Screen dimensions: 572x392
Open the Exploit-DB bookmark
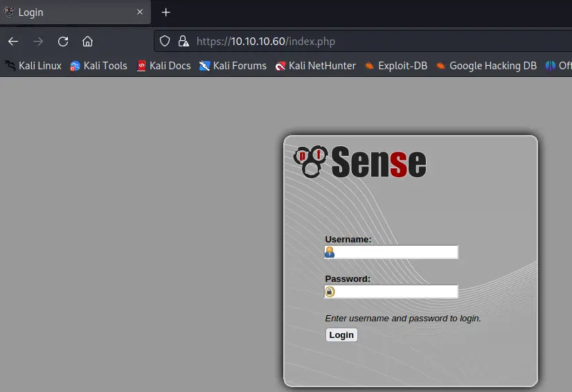point(396,66)
